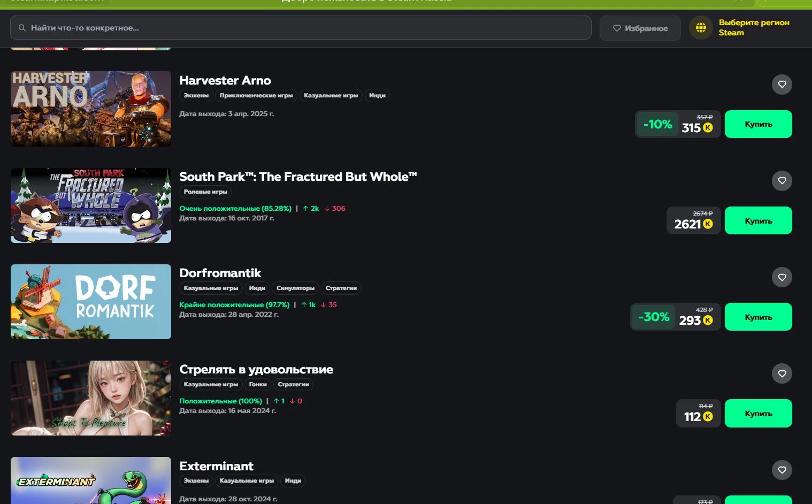The image size is (812, 504).
Task: Buy Harvester Arno with Купить button
Action: click(x=758, y=124)
